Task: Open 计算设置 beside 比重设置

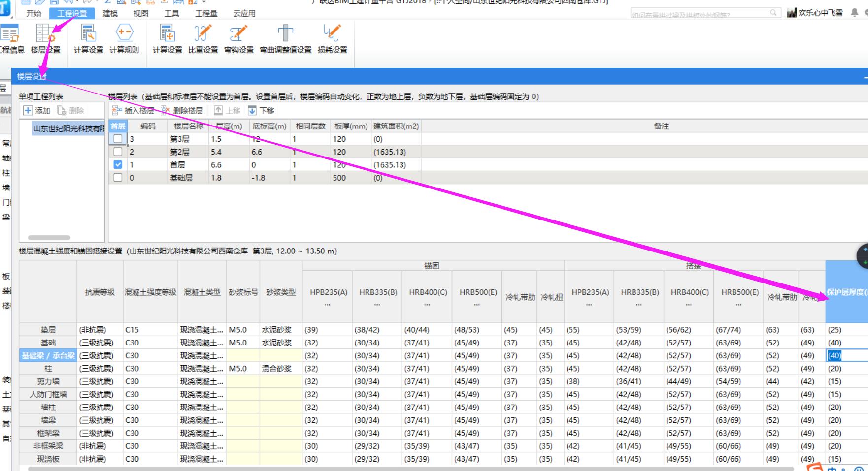Action: [167, 39]
